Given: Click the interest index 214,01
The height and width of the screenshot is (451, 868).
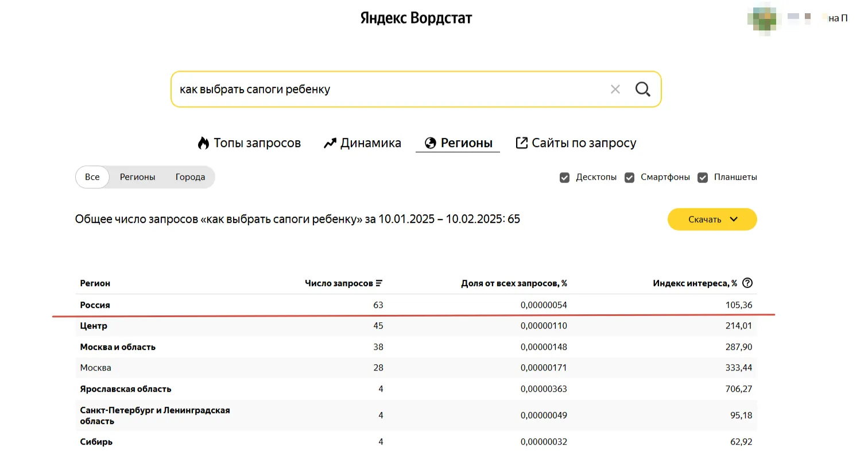Looking at the screenshot, I should tap(739, 326).
